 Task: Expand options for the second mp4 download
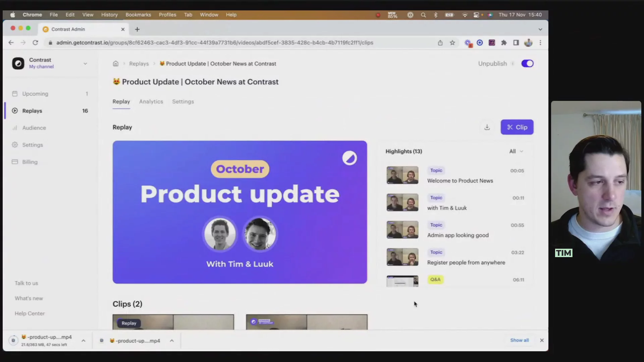[172, 341]
